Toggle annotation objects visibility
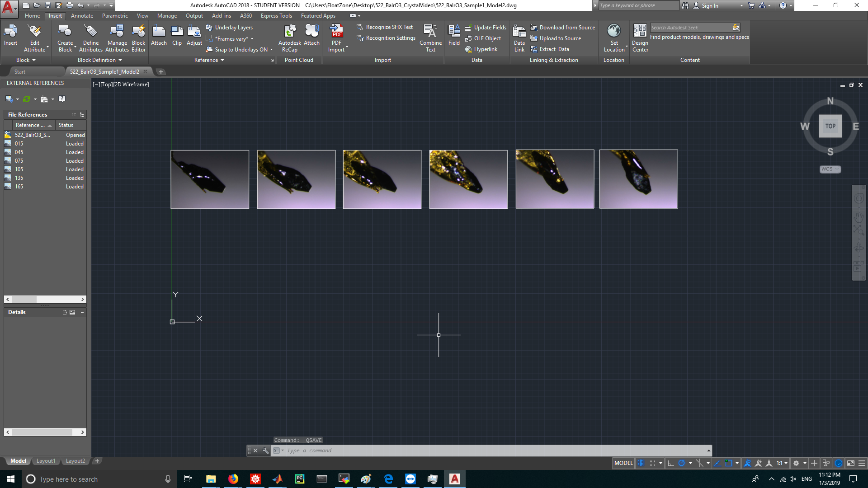 tap(747, 463)
